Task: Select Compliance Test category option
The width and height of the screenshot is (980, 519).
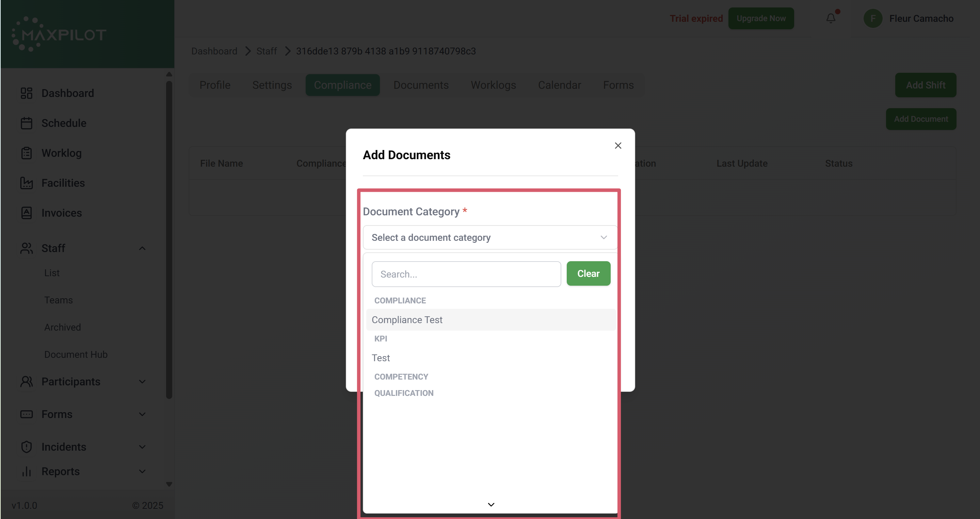Action: point(407,320)
